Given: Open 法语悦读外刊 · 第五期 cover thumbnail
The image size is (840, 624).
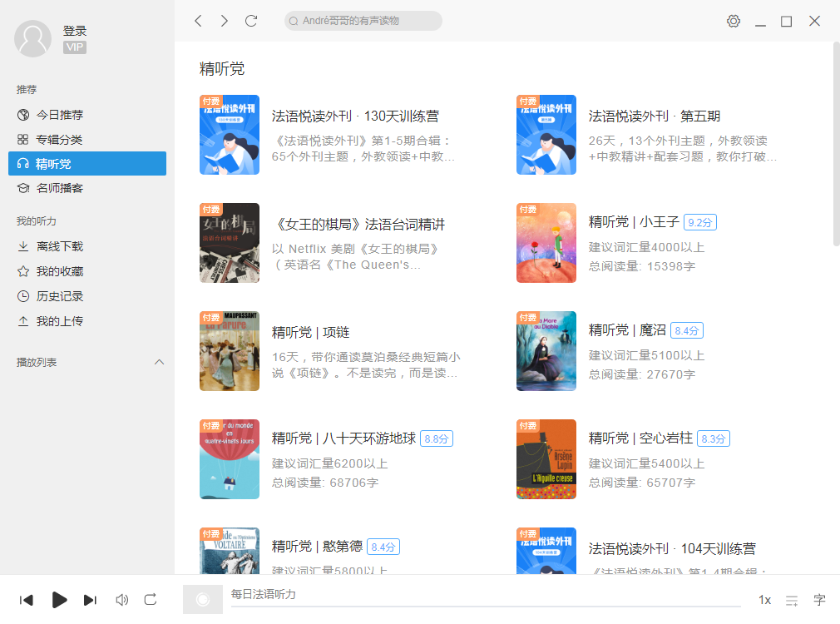Looking at the screenshot, I should tap(546, 135).
